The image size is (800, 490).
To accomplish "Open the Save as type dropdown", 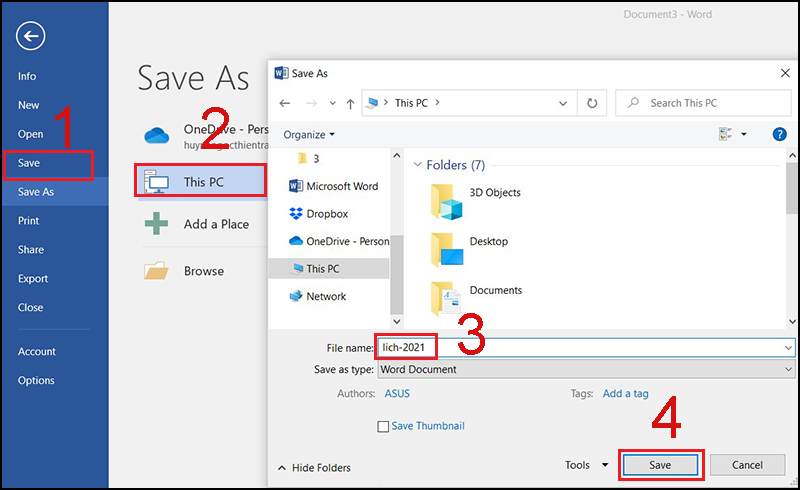I will [586, 370].
